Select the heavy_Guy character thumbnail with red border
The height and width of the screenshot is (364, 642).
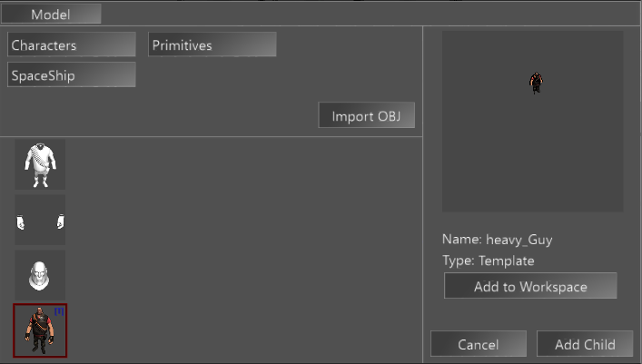pos(40,330)
